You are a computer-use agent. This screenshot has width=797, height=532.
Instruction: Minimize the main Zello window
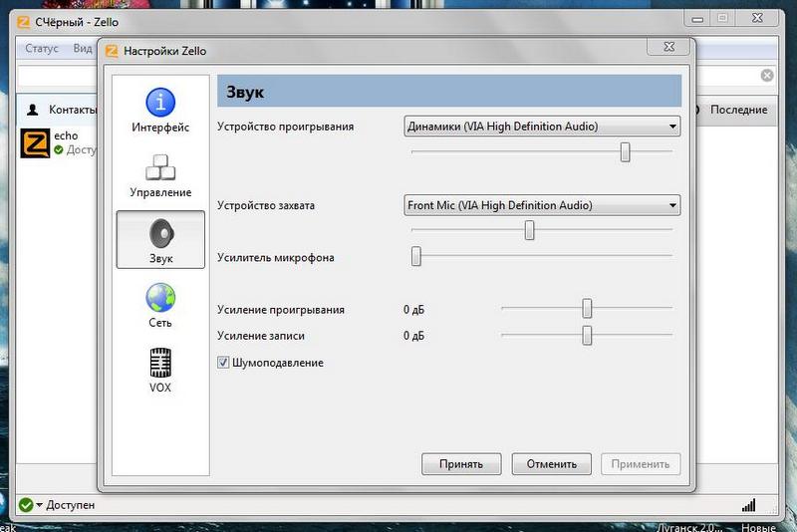[697, 18]
